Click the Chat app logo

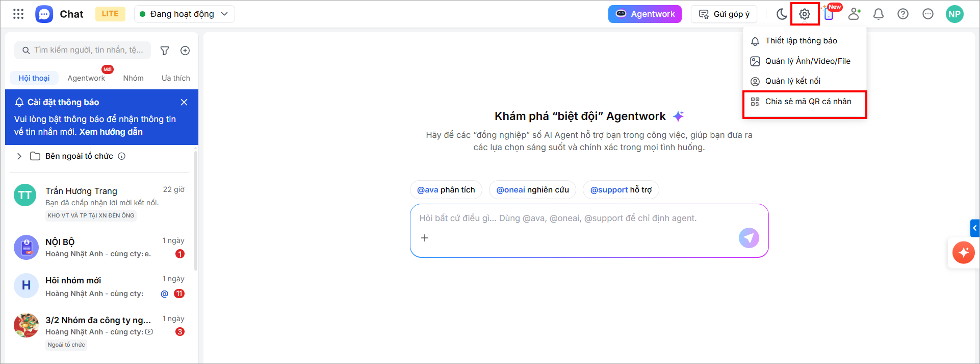click(44, 14)
